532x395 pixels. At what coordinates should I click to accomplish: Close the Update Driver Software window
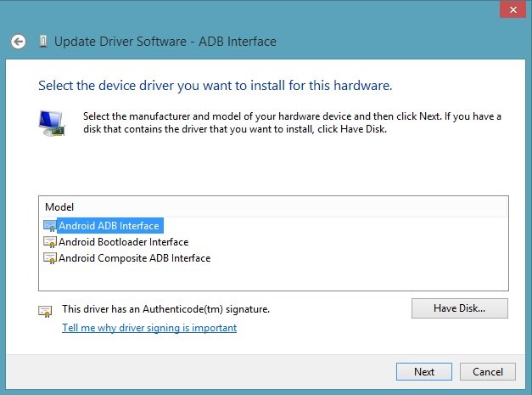point(513,9)
